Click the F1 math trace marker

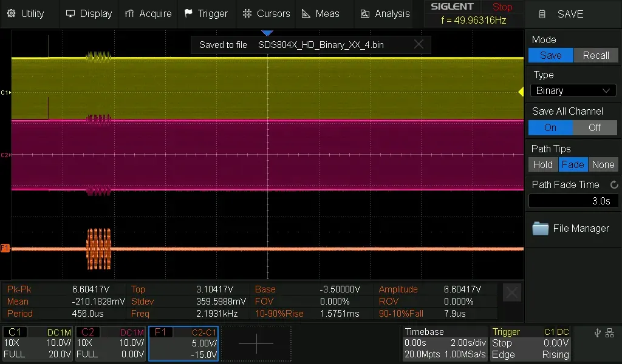(5, 248)
